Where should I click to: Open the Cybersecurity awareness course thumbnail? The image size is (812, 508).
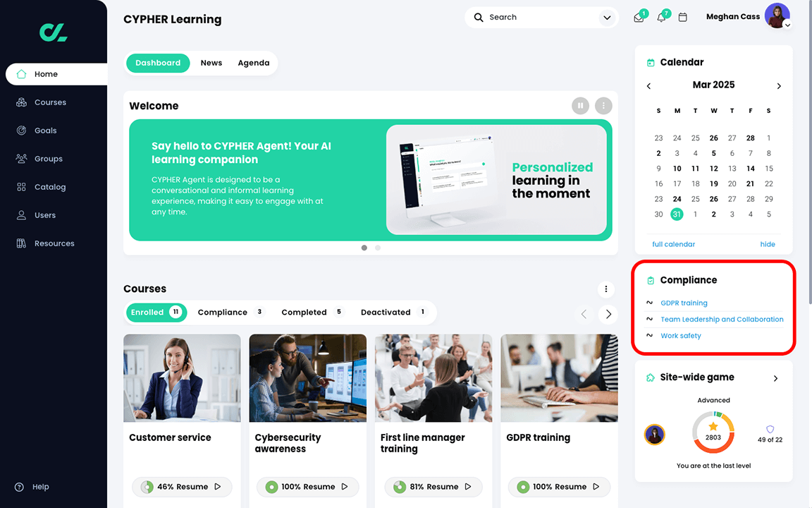pyautogui.click(x=307, y=378)
